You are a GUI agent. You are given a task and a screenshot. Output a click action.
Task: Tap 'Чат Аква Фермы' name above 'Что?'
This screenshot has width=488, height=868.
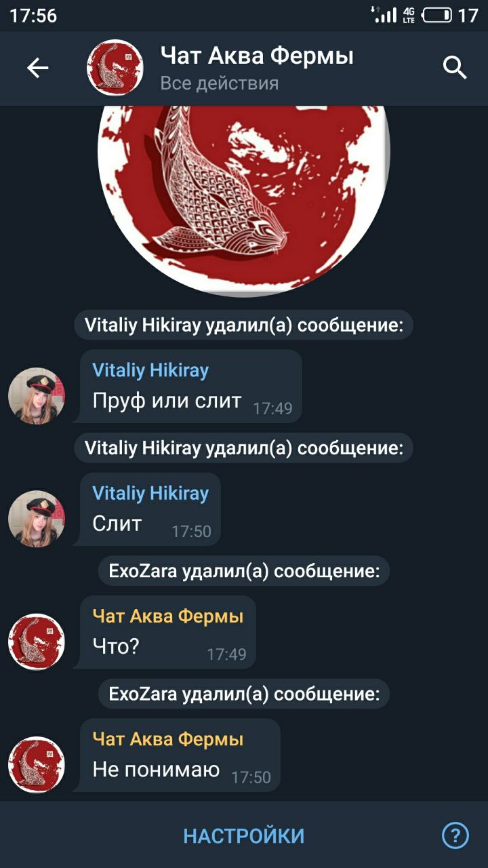coord(168,616)
